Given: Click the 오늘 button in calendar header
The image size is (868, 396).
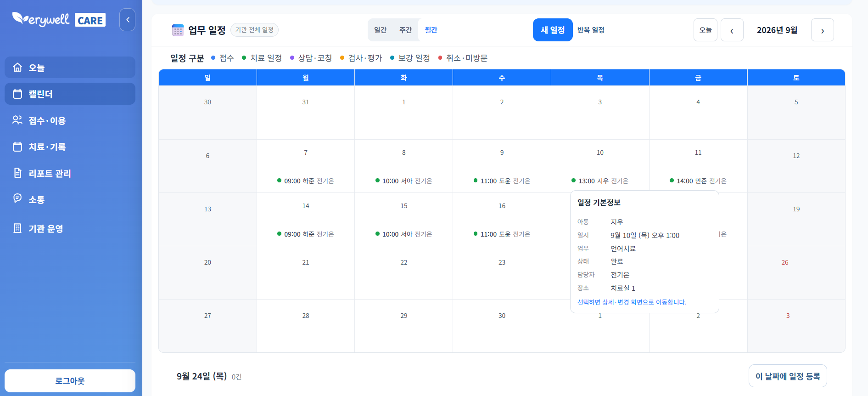Looking at the screenshot, I should click(x=705, y=30).
